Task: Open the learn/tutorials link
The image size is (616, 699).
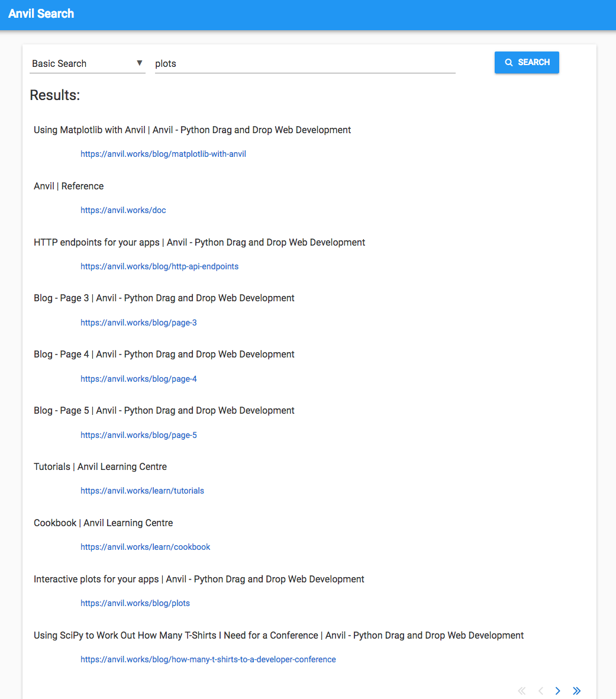Action: pyautogui.click(x=142, y=491)
